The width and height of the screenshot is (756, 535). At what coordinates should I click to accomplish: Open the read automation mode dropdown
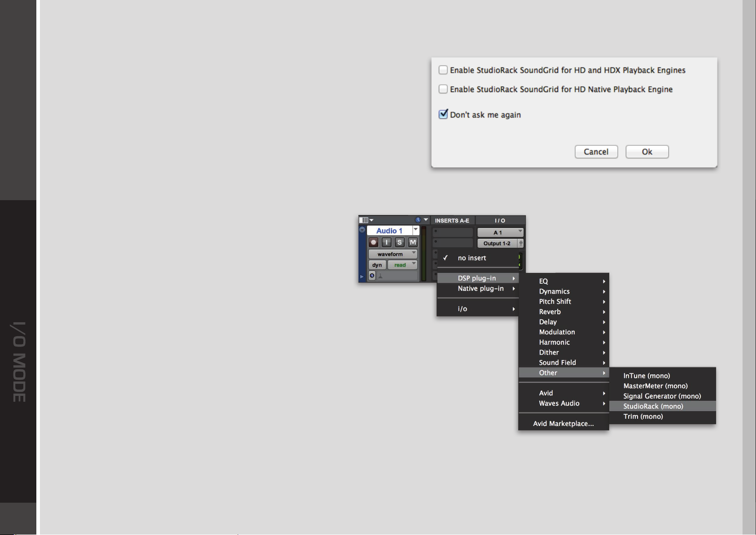click(x=402, y=265)
